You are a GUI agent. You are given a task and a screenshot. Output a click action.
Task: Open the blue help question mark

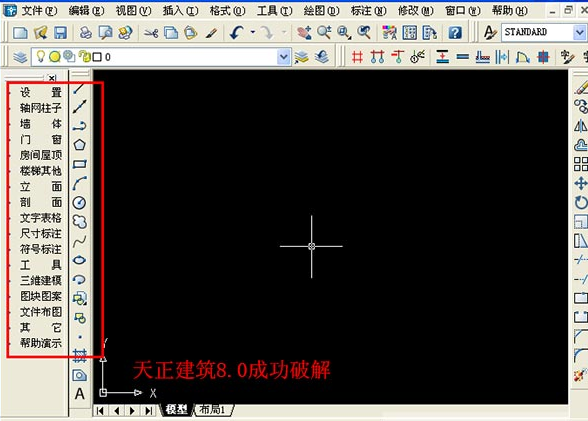[454, 33]
